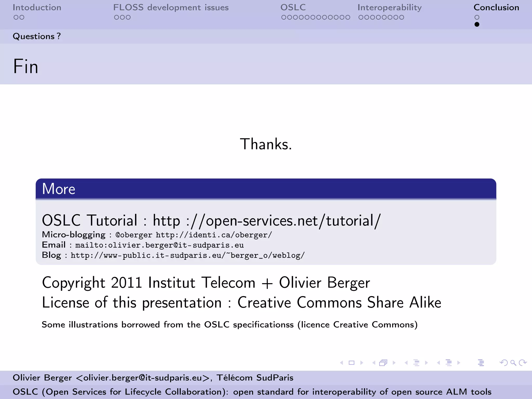Click the mailto olivier.berger email link
The height and width of the screenshot is (399, 532).
click(x=159, y=245)
